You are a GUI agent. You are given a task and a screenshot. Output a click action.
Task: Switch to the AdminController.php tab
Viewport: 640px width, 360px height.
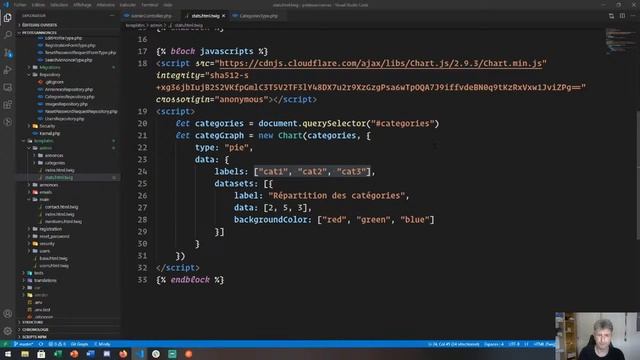(x=150, y=16)
